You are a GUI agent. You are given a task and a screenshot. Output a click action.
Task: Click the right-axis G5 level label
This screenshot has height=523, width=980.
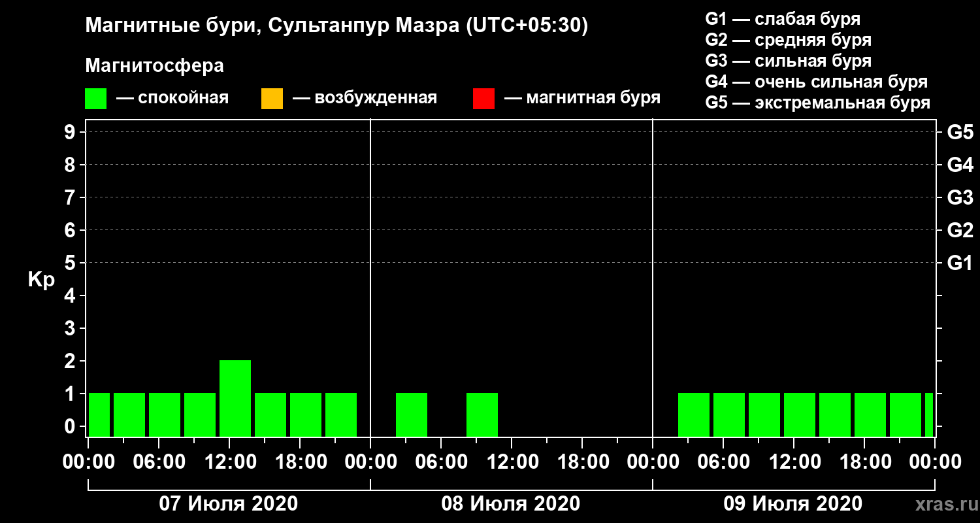click(960, 132)
